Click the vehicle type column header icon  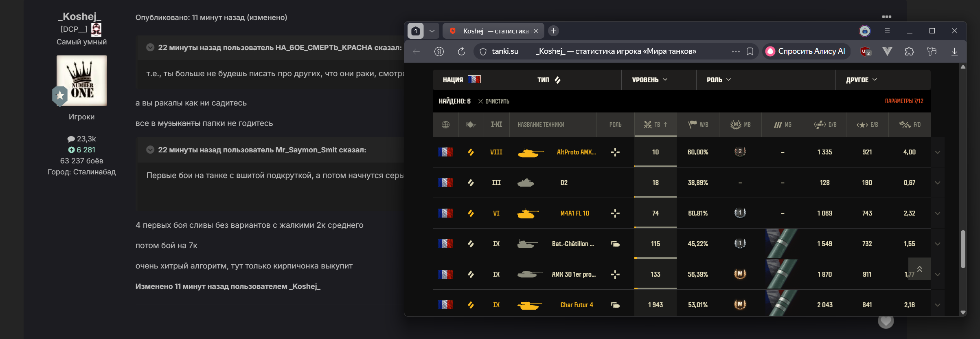click(x=471, y=125)
